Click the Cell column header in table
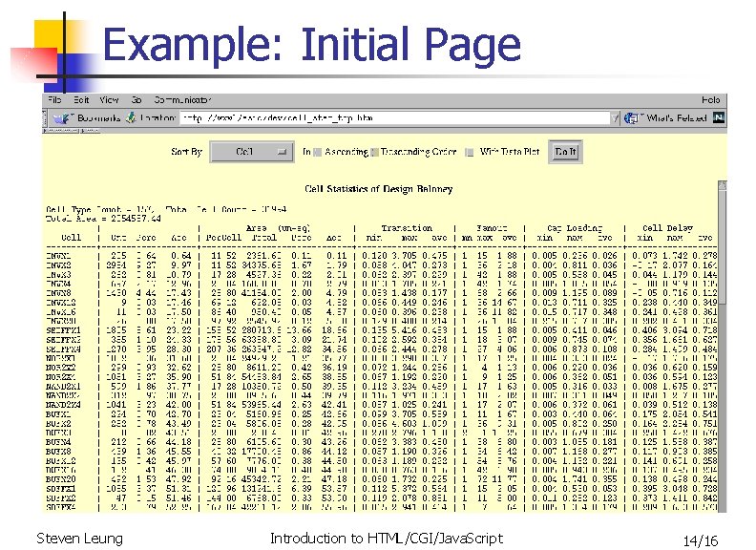This screenshot has height=550, width=756. (x=71, y=238)
